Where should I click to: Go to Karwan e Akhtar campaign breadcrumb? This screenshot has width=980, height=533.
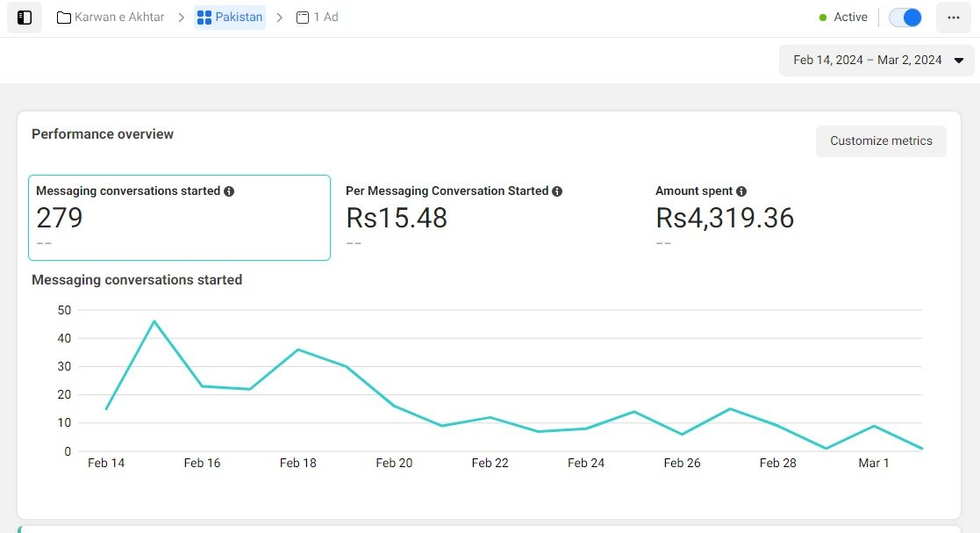click(119, 18)
